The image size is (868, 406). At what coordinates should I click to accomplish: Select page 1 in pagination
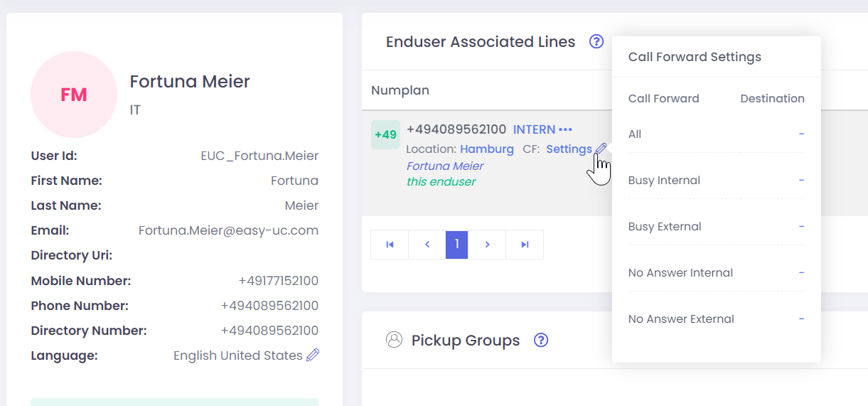(456, 245)
